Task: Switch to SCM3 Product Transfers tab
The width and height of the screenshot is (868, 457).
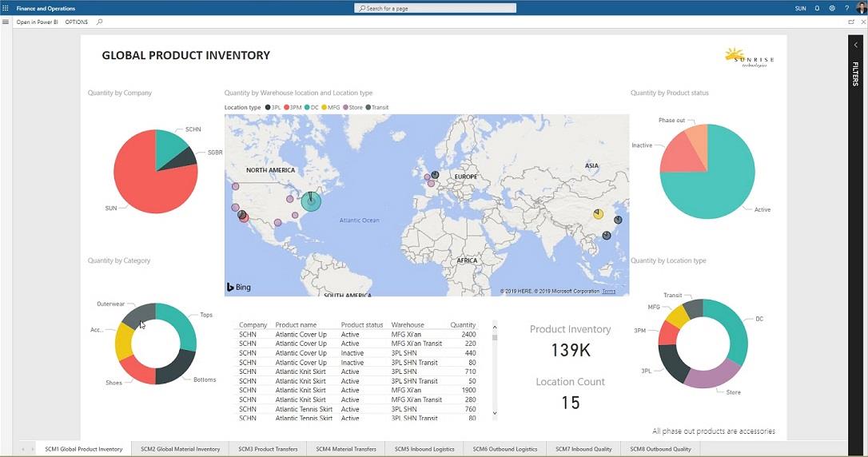Action: [x=268, y=449]
